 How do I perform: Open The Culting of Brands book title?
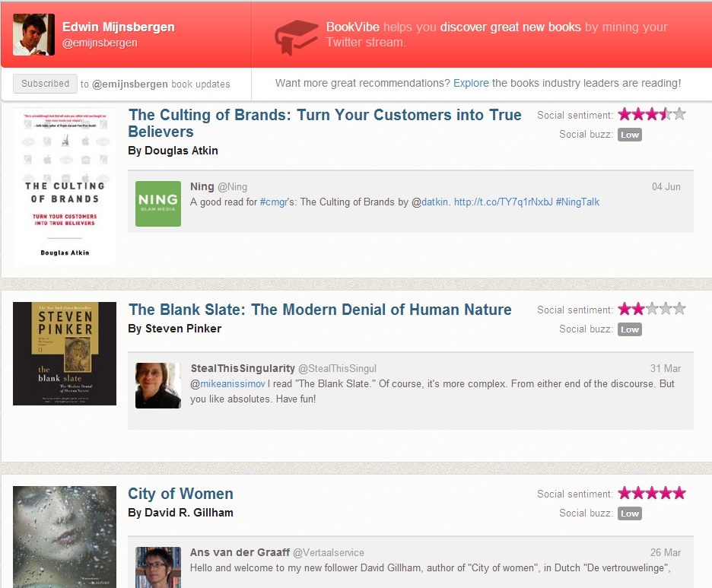324,123
